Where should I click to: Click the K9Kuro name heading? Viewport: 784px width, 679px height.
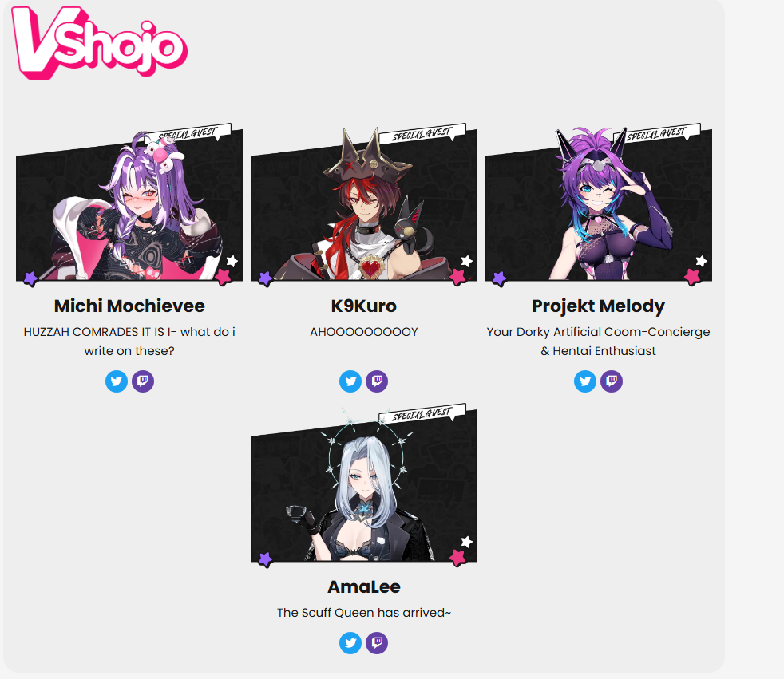(x=364, y=306)
